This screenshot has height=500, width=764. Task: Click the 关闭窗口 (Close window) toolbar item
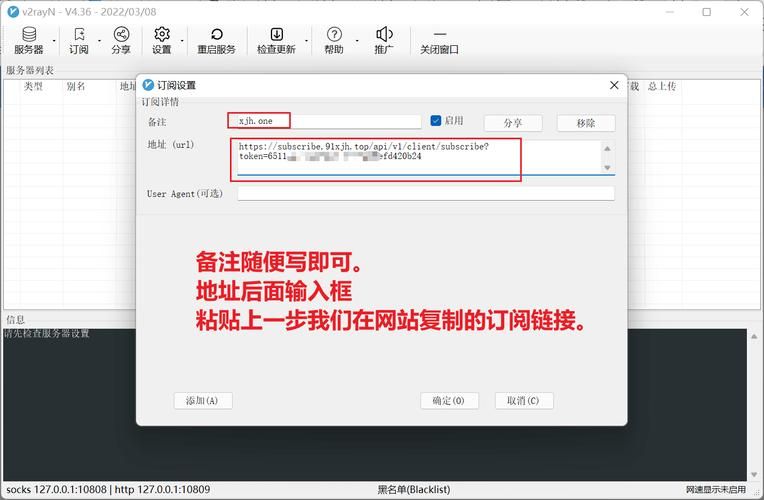pyautogui.click(x=439, y=40)
